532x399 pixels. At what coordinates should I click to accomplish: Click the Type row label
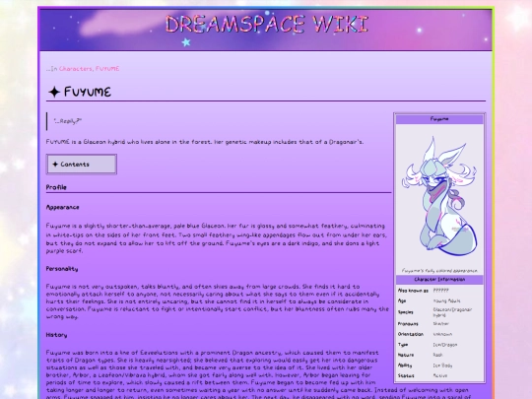tap(403, 345)
